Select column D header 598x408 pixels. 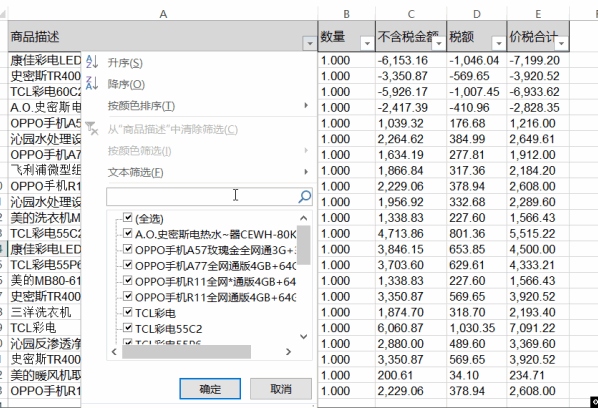click(477, 14)
